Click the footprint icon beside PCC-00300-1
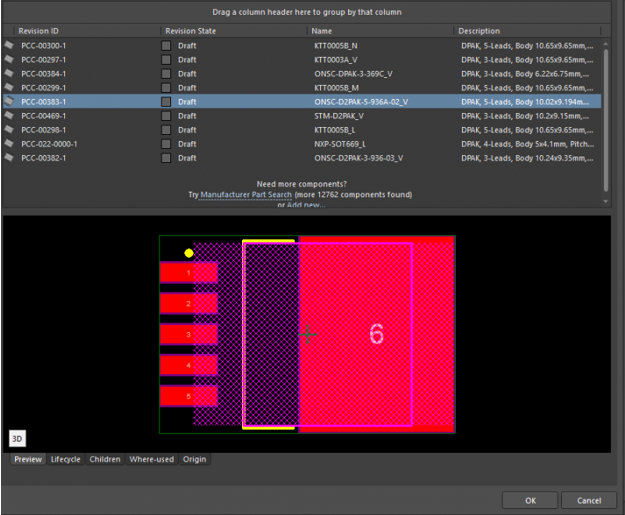The height and width of the screenshot is (515, 625). click(x=9, y=45)
